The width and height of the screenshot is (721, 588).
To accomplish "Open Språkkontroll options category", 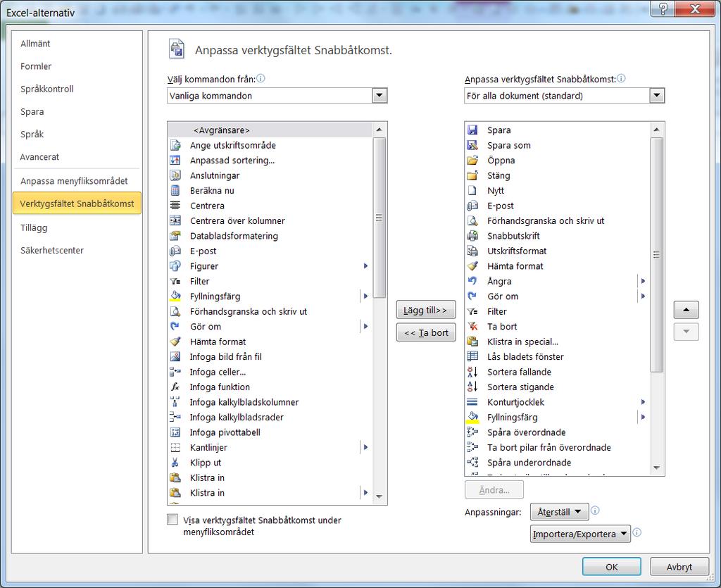I will click(47, 89).
